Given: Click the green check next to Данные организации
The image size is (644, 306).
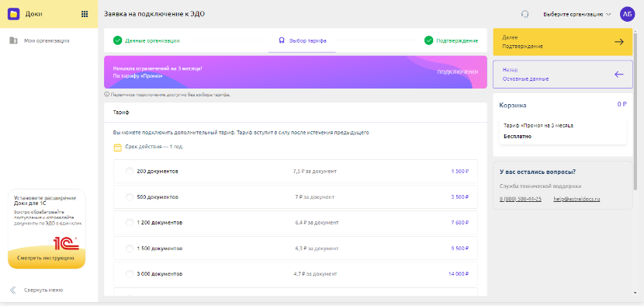Looking at the screenshot, I should [117, 40].
